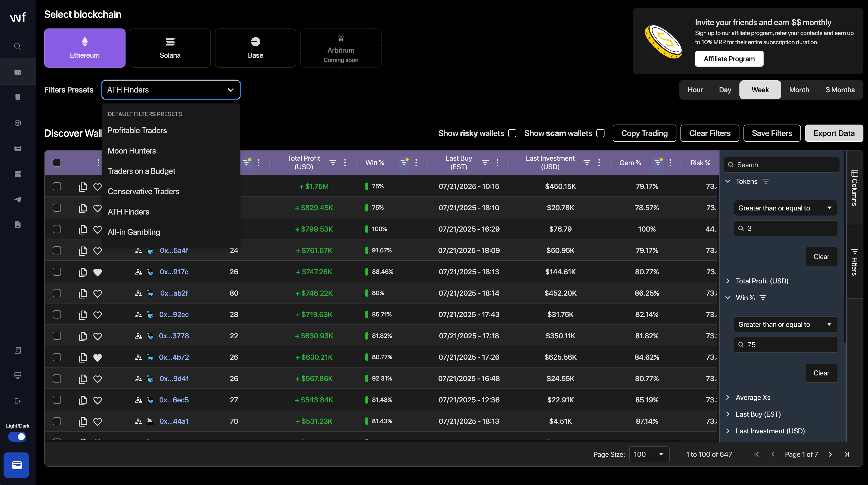Open the Total Profit column three-dot menu
This screenshot has height=485, width=868.
pos(345,163)
